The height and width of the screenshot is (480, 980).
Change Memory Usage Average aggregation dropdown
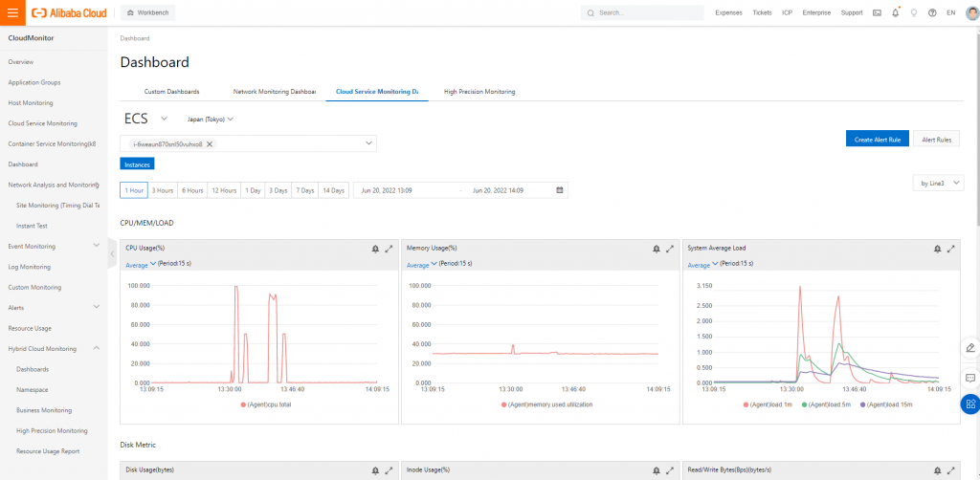422,265
